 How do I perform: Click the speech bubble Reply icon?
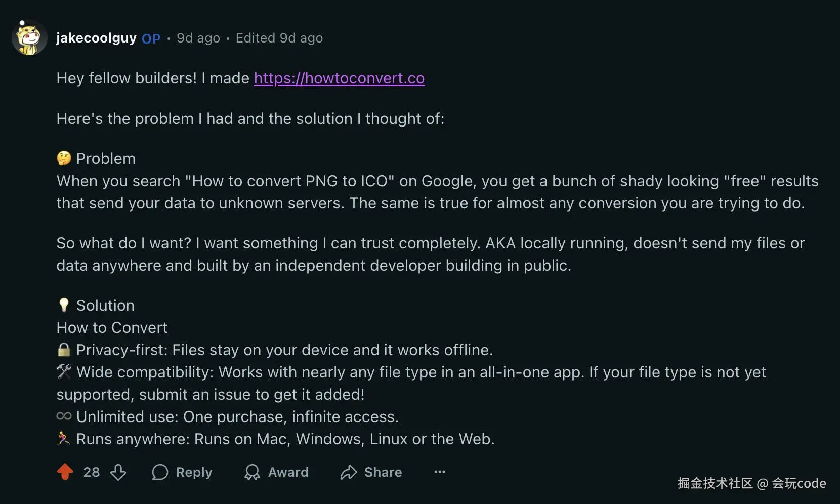pyautogui.click(x=159, y=472)
